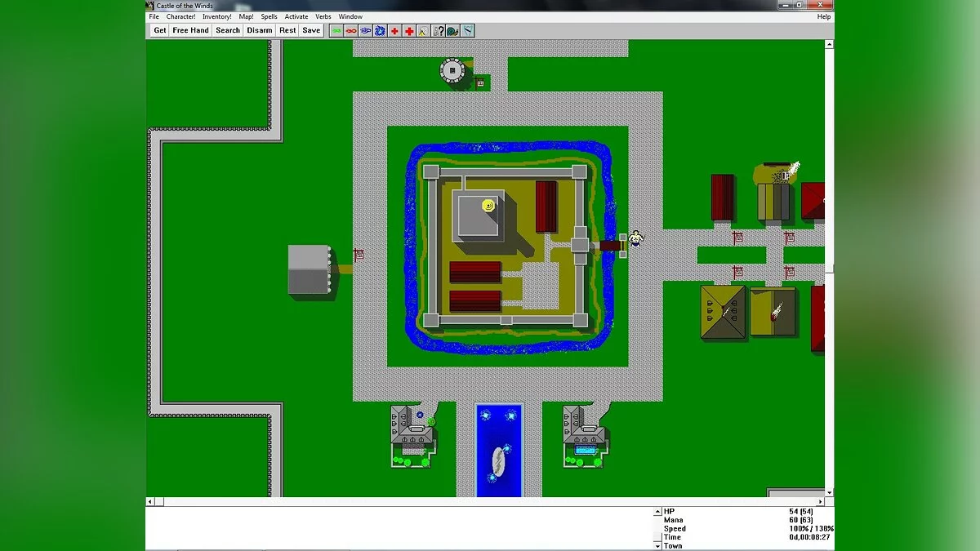Image resolution: width=980 pixels, height=551 pixels.
Task: Open the Verbs menu
Action: tap(323, 16)
